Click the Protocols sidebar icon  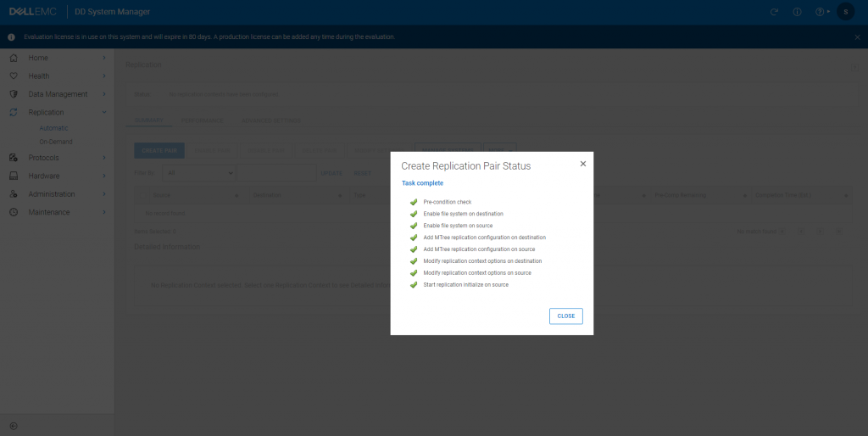(13, 158)
